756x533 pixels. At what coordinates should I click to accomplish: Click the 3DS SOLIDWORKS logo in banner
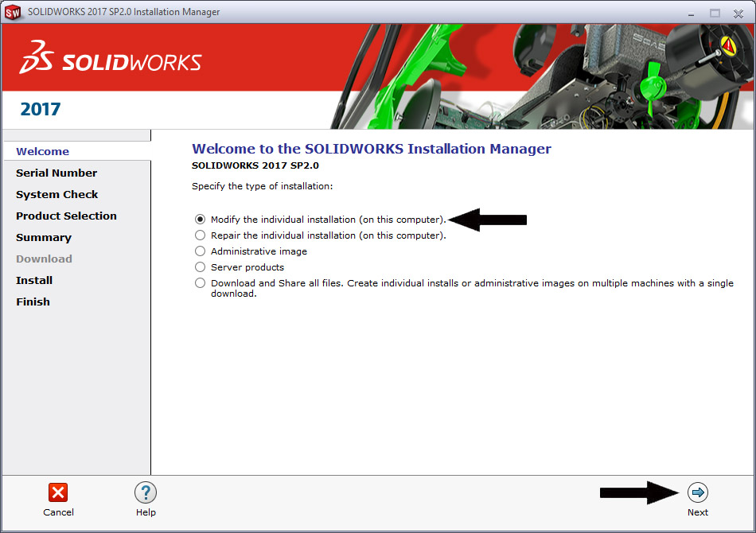point(111,57)
